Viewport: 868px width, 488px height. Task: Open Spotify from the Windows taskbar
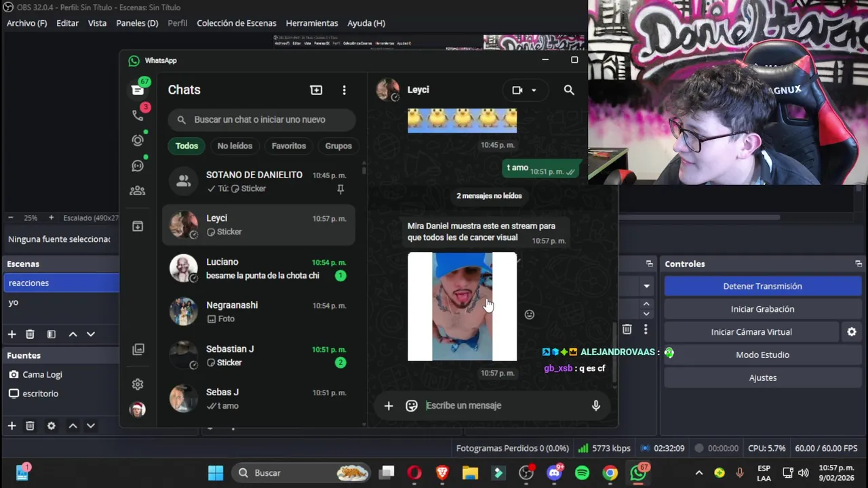[582, 473]
